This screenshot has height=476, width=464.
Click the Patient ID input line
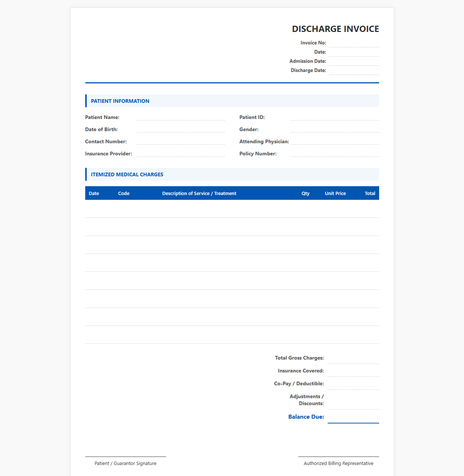point(335,117)
